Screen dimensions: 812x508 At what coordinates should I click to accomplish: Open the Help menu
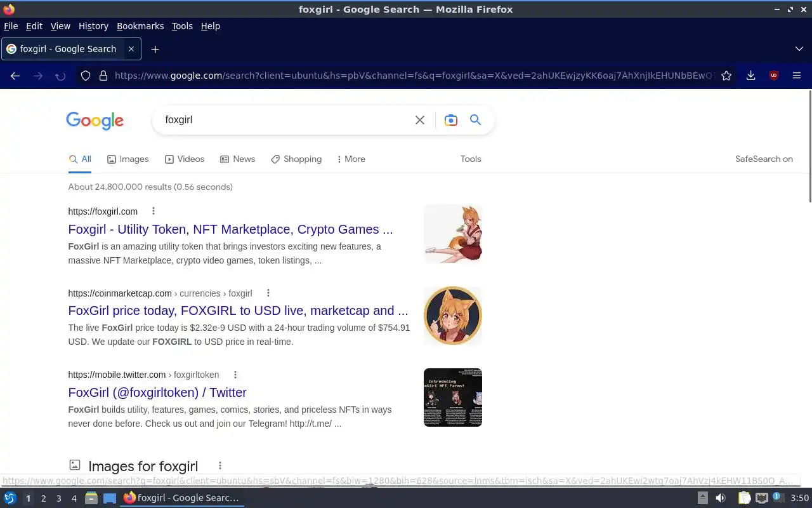point(210,26)
